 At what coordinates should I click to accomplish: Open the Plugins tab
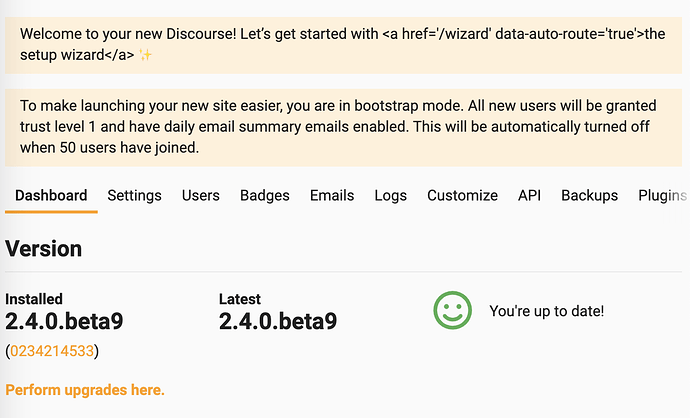(x=663, y=195)
